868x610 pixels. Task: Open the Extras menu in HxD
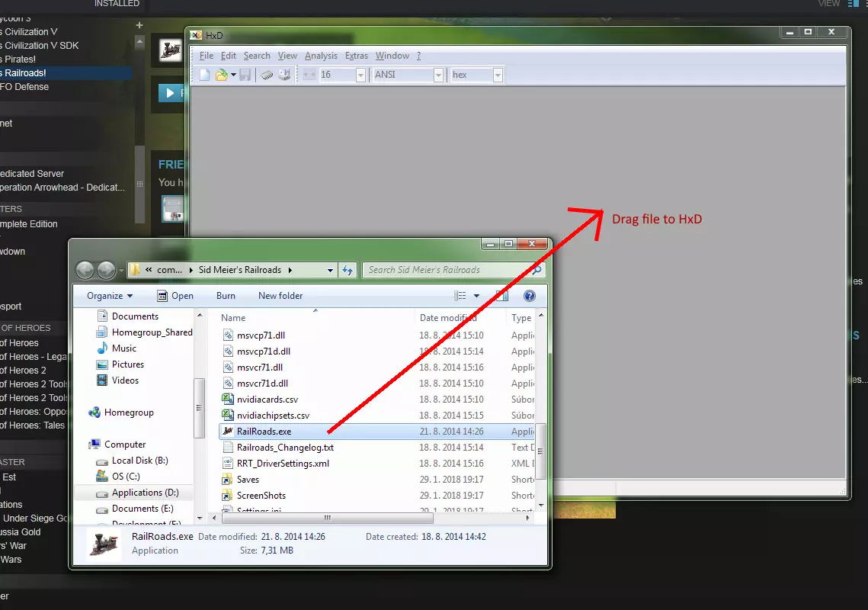click(x=357, y=56)
